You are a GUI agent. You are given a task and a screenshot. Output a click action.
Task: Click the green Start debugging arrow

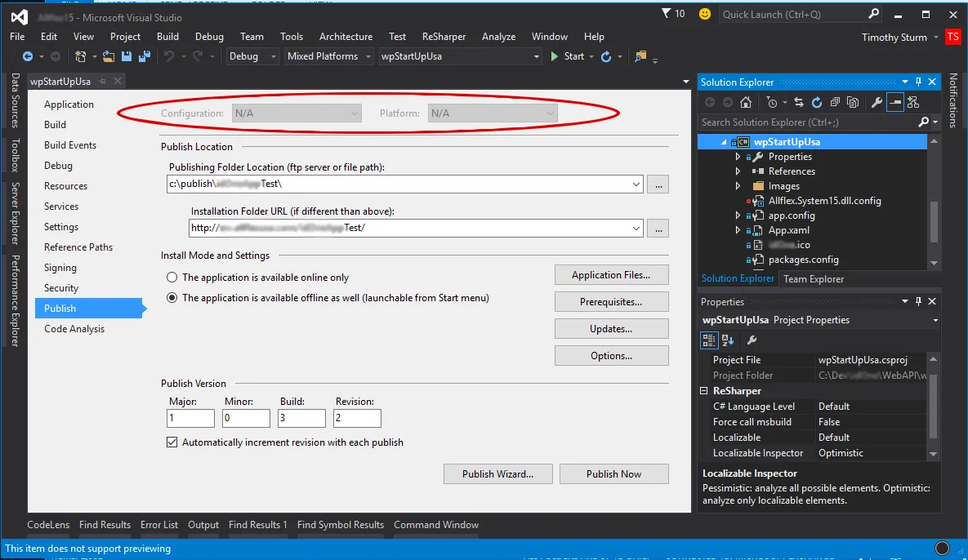[x=555, y=56]
